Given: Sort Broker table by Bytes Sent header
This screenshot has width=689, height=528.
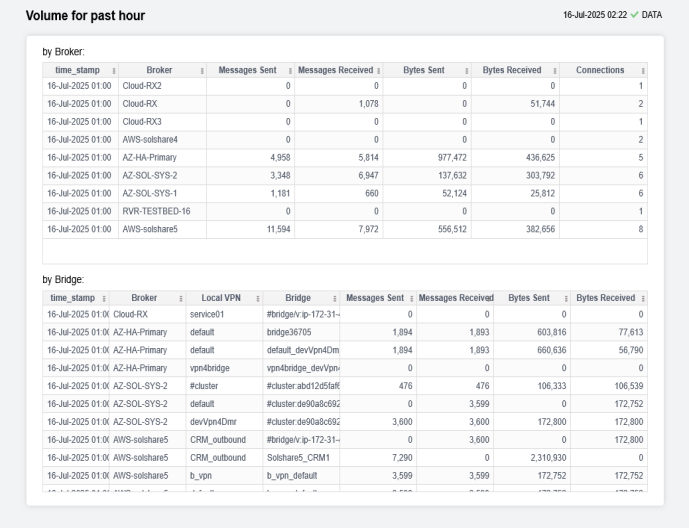Looking at the screenshot, I should tap(423, 71).
